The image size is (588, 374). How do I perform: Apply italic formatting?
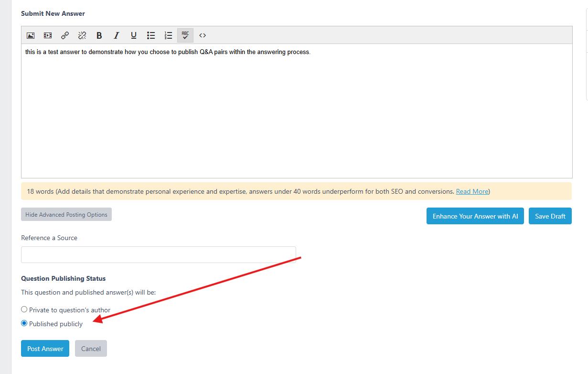coord(116,35)
